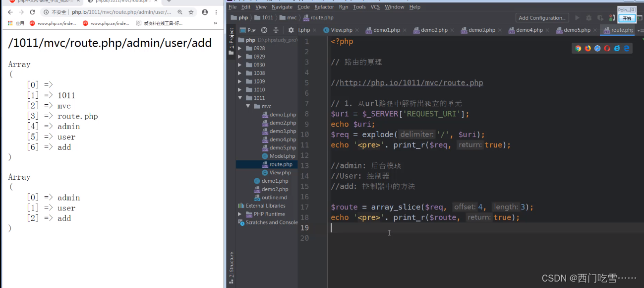Expand the 1010 folder

[x=239, y=90]
